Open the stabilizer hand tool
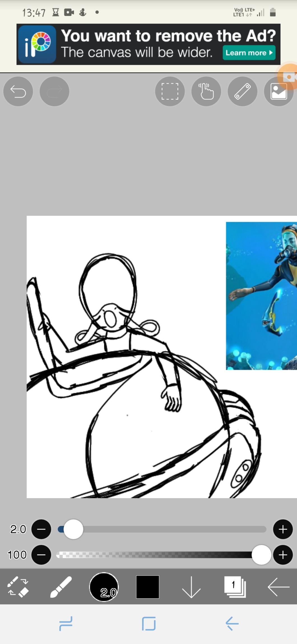This screenshot has width=297, height=644. [206, 91]
